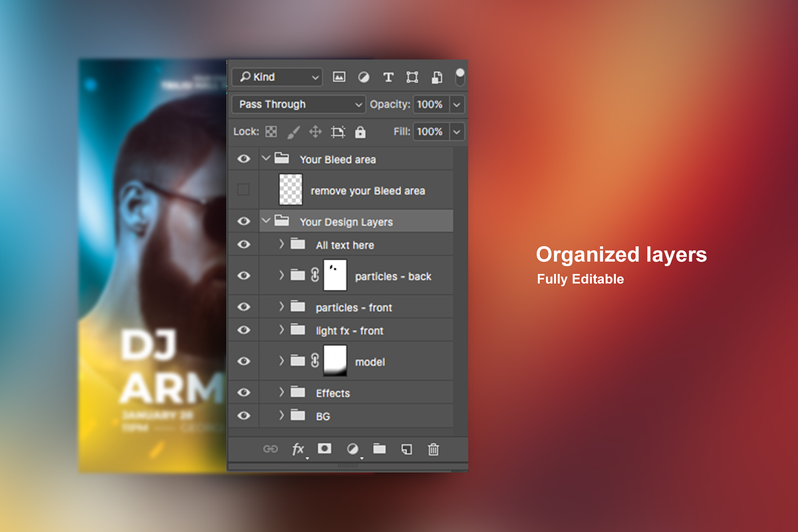
Task: Open the Opacity percentage dropdown arrow
Action: tap(457, 104)
